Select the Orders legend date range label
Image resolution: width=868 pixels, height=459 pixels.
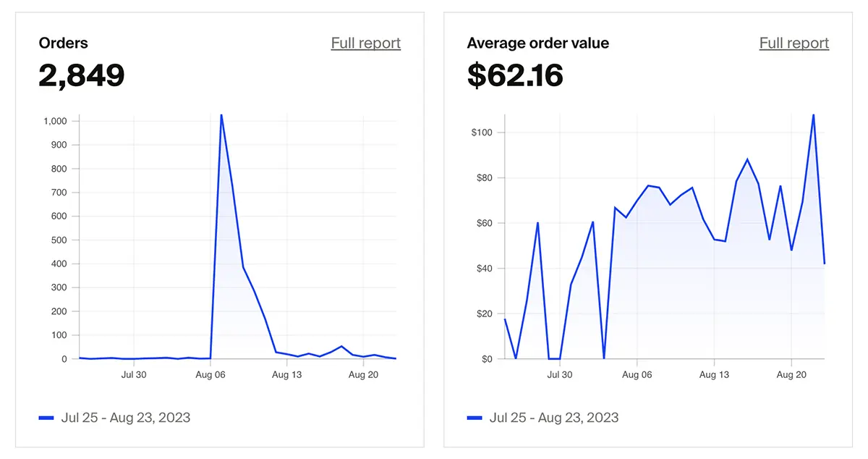pos(126,418)
